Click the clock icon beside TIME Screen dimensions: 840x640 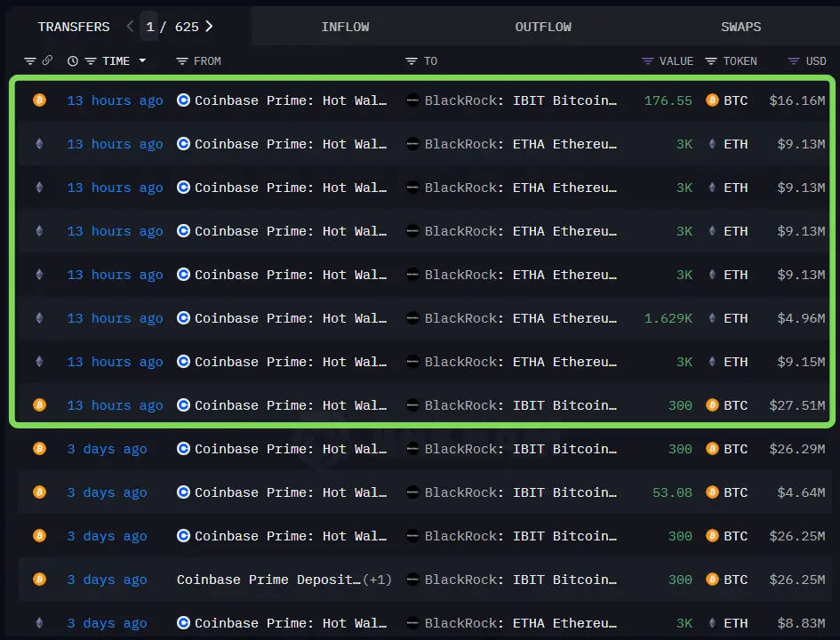click(x=73, y=61)
